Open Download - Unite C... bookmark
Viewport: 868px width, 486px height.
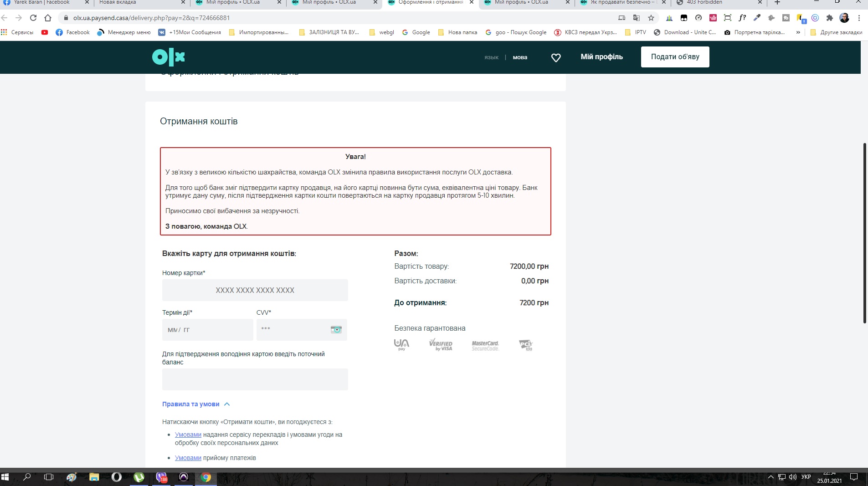click(x=684, y=32)
